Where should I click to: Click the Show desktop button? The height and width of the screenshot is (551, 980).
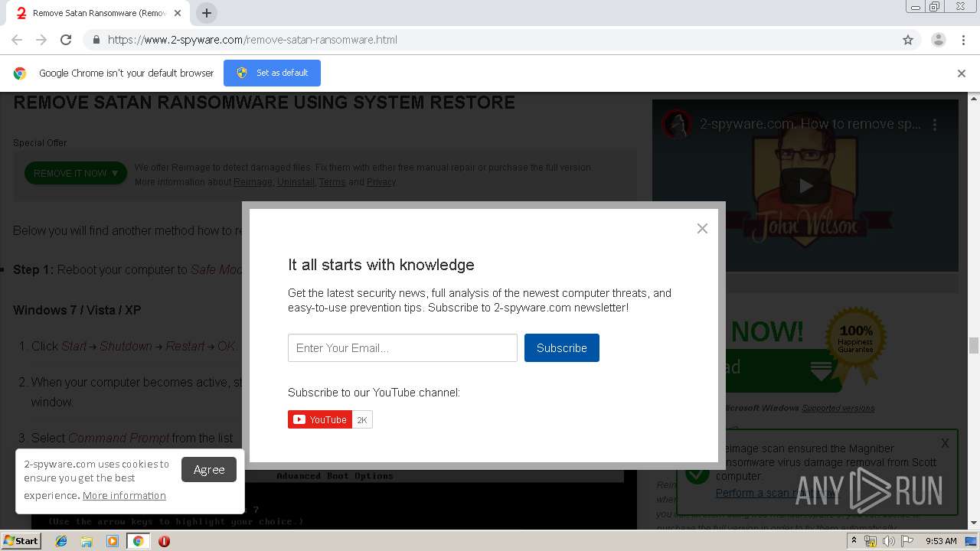click(972, 541)
